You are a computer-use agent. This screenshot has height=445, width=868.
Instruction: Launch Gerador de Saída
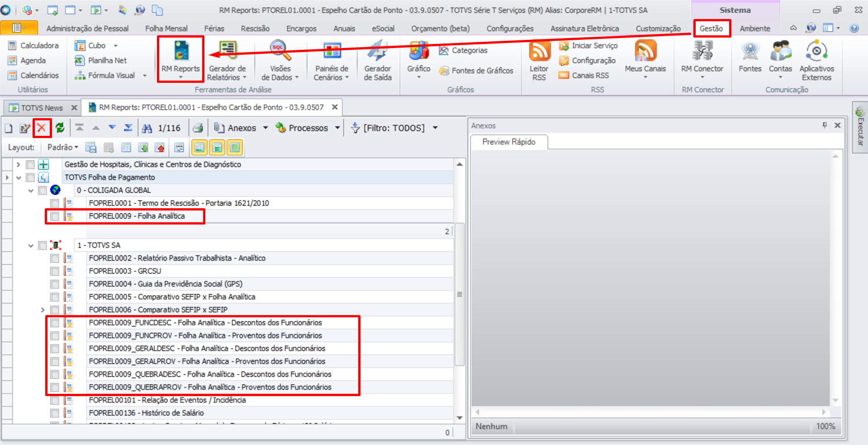tap(378, 60)
